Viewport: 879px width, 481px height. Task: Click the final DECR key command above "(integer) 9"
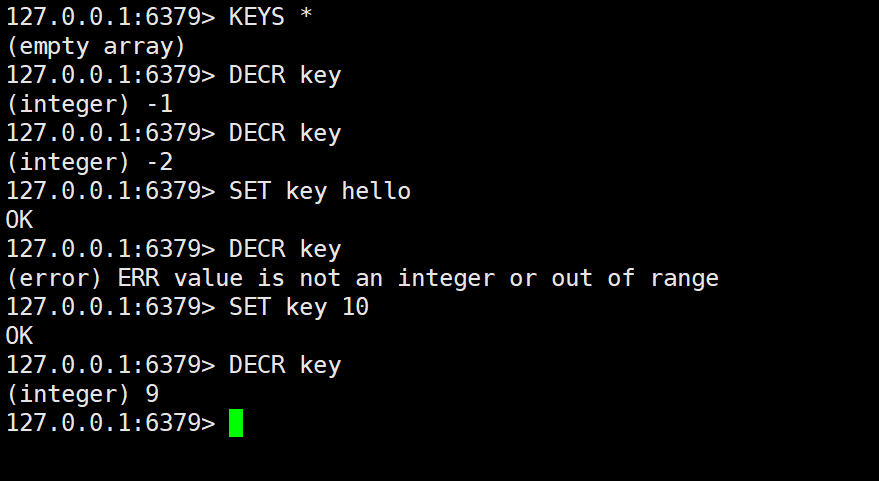coord(284,365)
